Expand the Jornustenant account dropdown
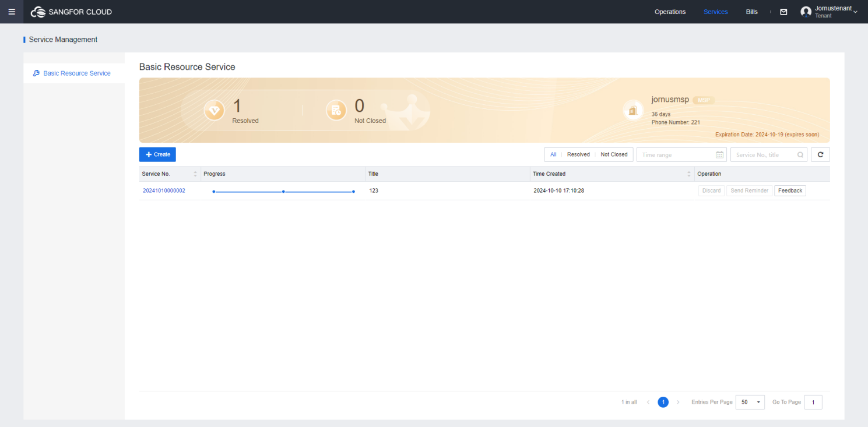Viewport: 868px width, 427px height. coord(855,12)
